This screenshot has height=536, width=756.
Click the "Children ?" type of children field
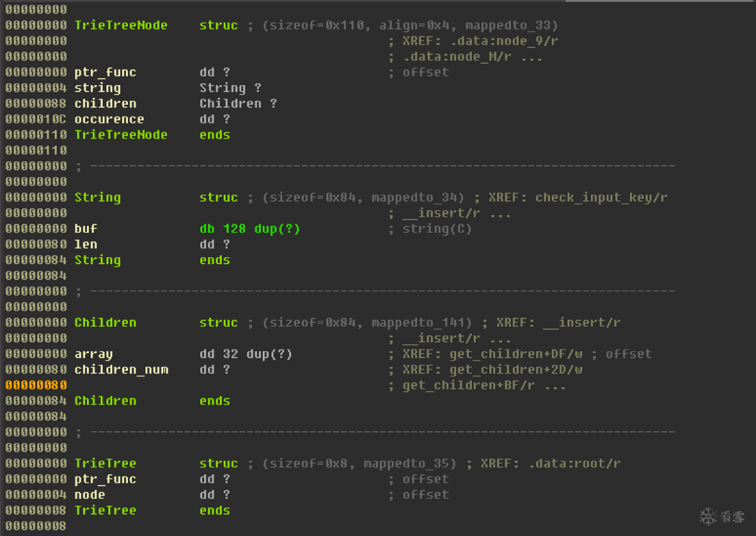pyautogui.click(x=238, y=103)
